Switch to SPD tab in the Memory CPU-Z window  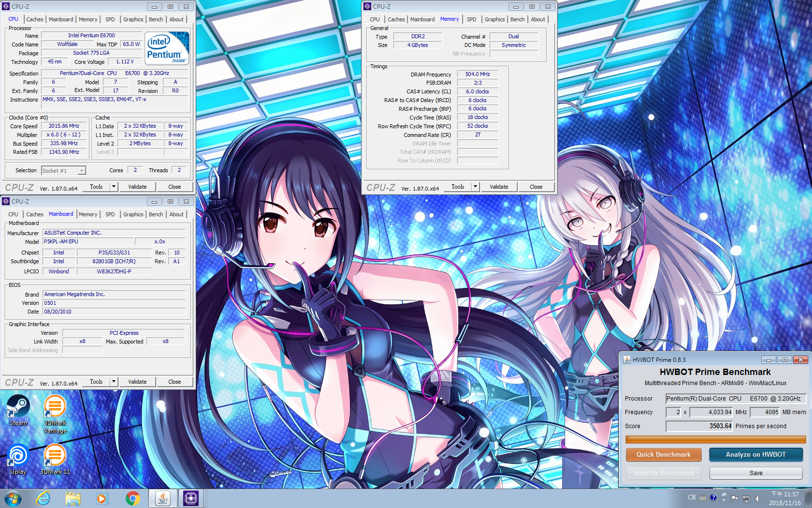coord(472,19)
